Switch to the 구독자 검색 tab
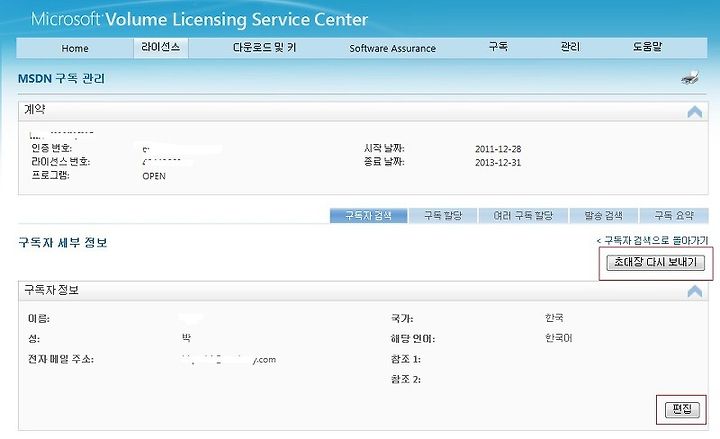 pos(368,215)
